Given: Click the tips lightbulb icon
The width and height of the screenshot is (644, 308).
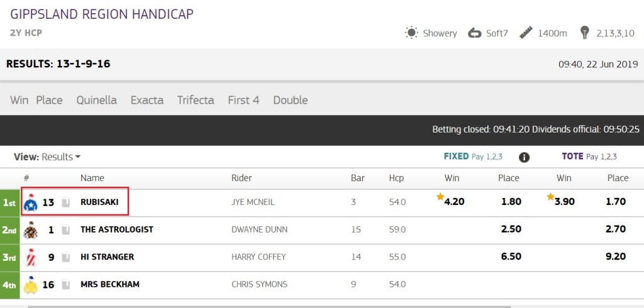Looking at the screenshot, I should click(x=584, y=33).
